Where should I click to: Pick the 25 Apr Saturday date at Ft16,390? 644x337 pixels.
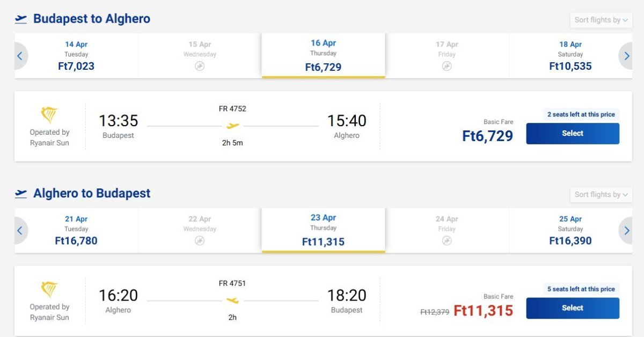(x=570, y=231)
